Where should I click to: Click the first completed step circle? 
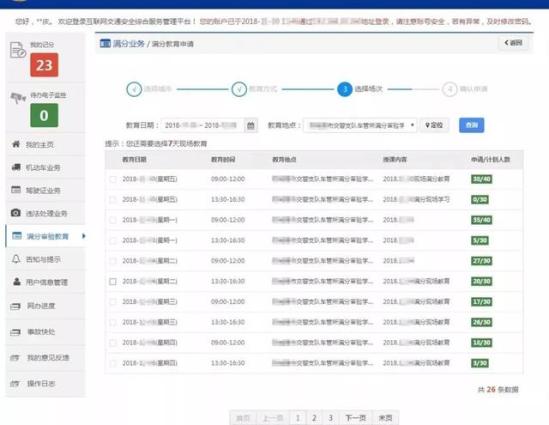(134, 89)
